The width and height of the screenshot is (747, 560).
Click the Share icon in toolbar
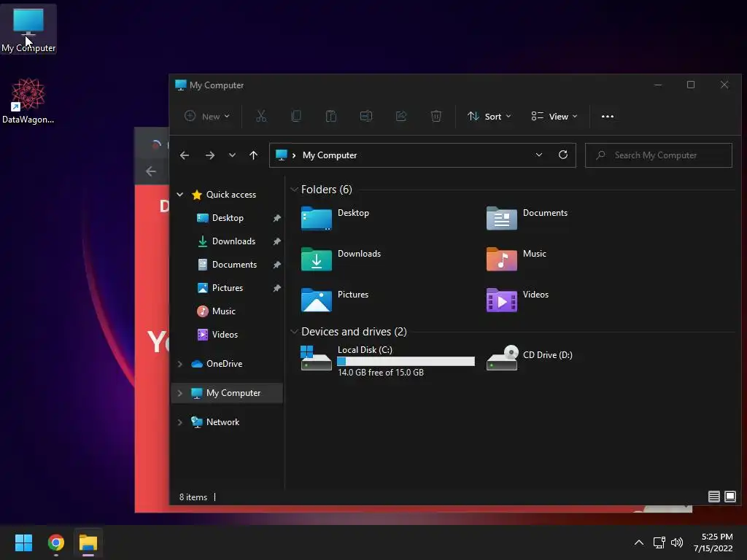pos(401,116)
